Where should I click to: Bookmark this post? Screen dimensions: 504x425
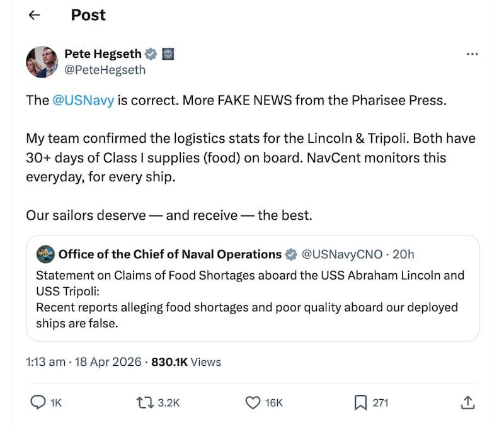pos(360,402)
